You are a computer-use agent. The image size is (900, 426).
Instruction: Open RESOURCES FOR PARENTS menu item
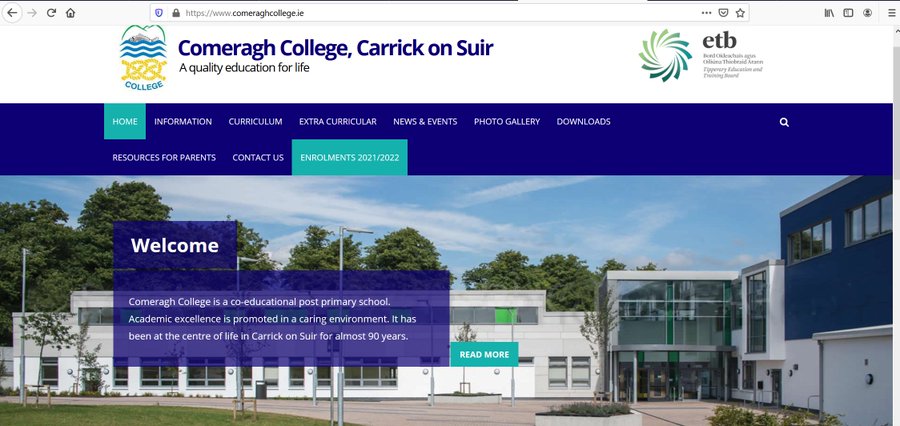[x=164, y=157]
